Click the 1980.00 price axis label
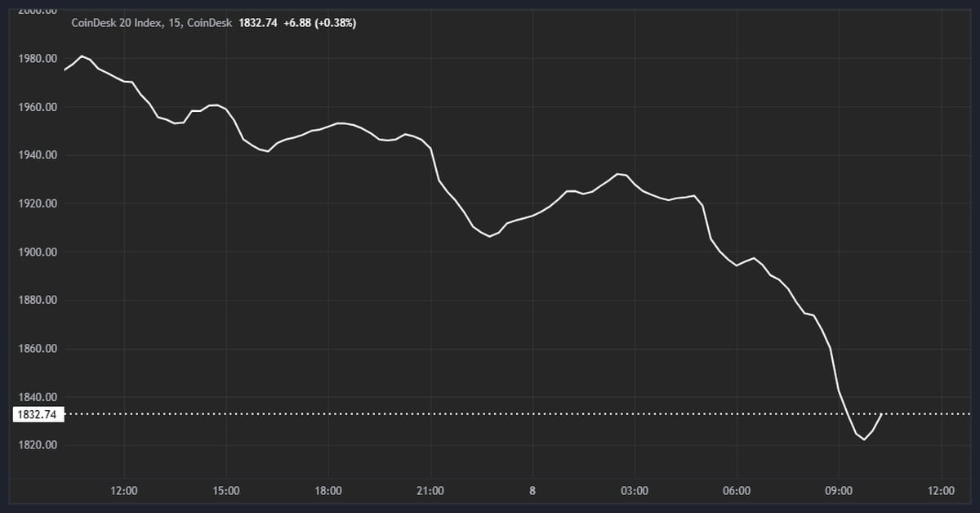 [x=38, y=58]
